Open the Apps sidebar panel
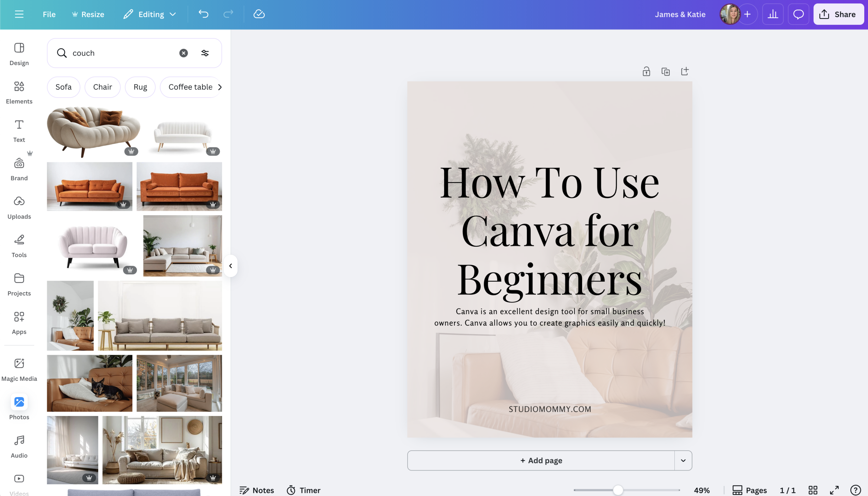Viewport: 868px width, 496px height. click(x=19, y=323)
